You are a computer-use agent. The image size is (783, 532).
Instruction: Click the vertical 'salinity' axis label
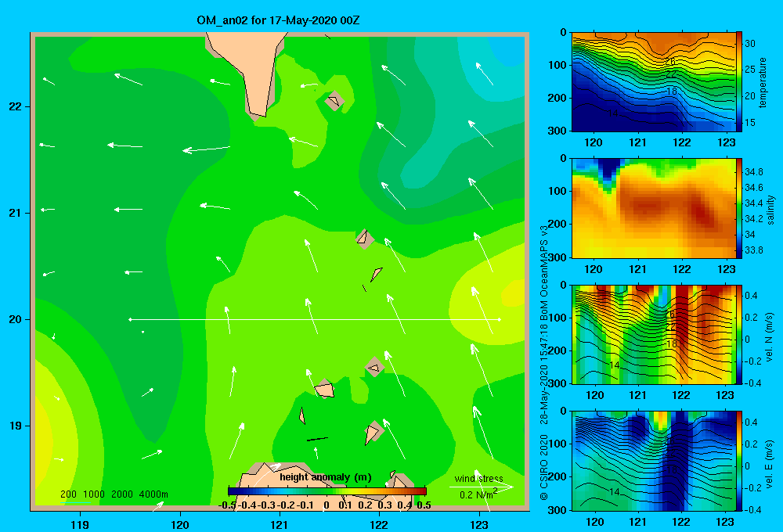point(770,210)
